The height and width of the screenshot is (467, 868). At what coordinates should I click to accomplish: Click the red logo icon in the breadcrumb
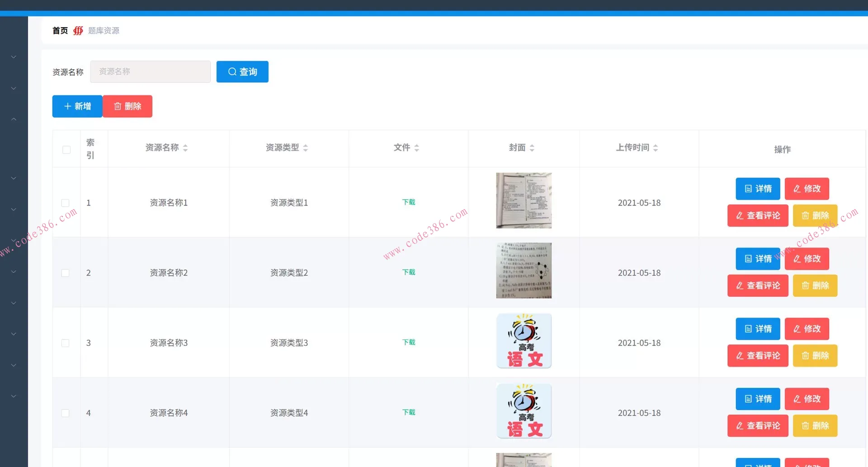point(78,31)
